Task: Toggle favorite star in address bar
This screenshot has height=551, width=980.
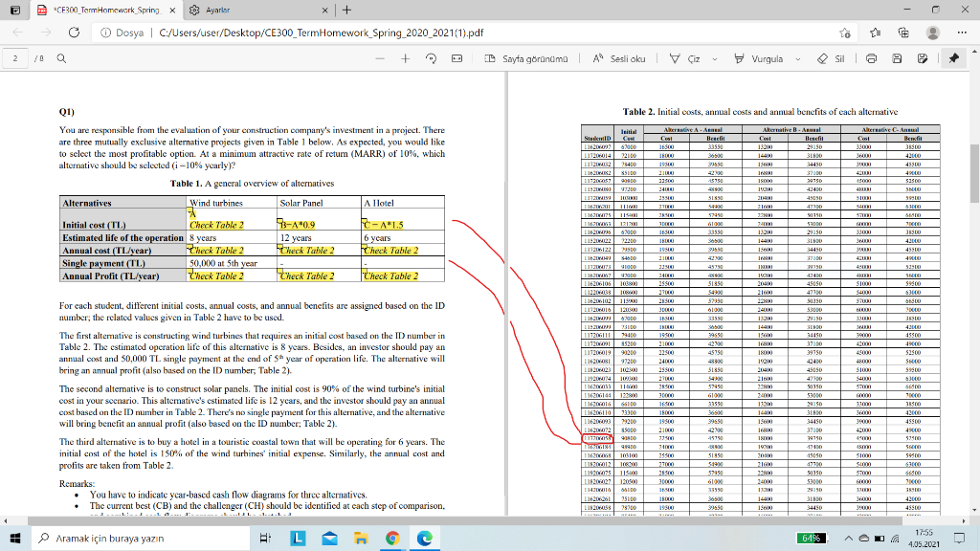Action: 846,32
